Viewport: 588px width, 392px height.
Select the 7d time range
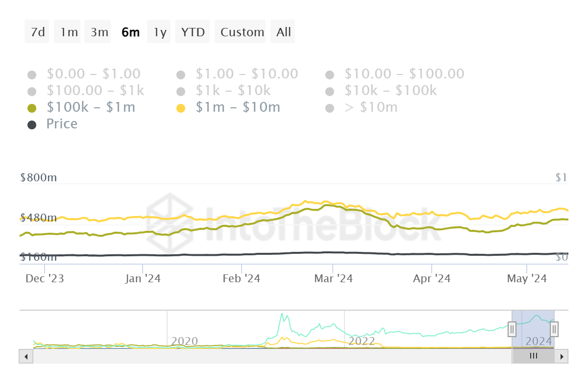click(37, 32)
